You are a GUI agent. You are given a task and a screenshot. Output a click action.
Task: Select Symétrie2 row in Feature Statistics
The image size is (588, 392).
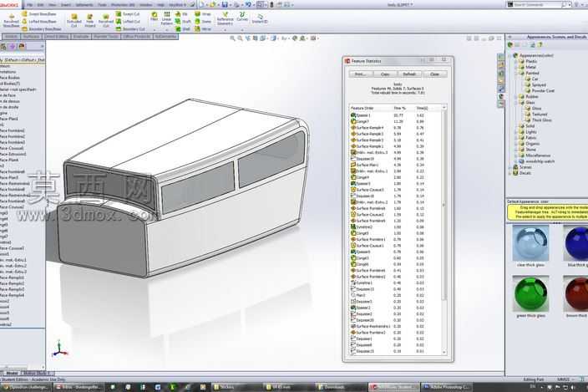coord(394,227)
